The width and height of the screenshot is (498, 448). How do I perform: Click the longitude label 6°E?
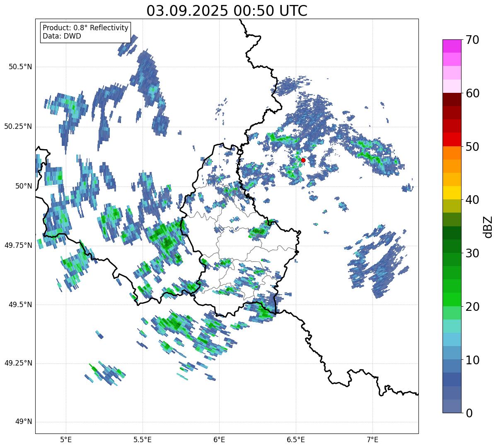click(219, 439)
